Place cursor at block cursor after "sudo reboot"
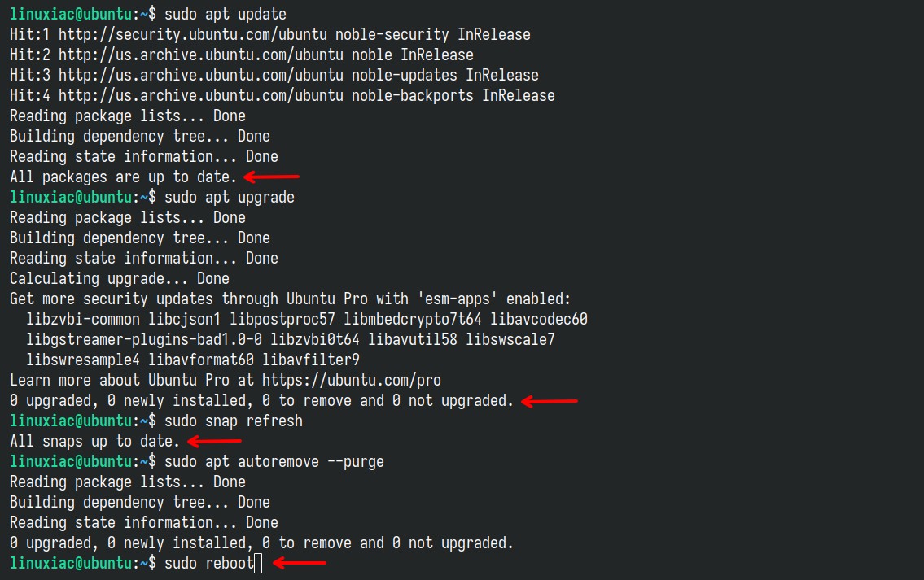 click(258, 563)
